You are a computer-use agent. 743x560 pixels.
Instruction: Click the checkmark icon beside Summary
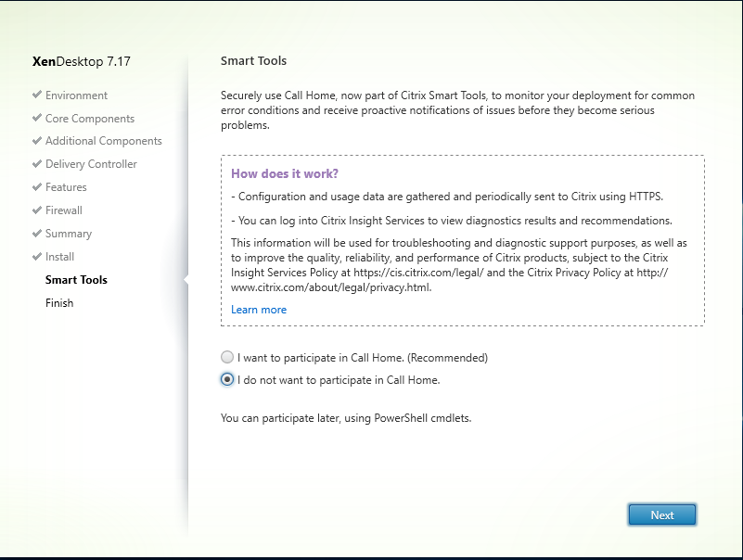pyautogui.click(x=37, y=233)
